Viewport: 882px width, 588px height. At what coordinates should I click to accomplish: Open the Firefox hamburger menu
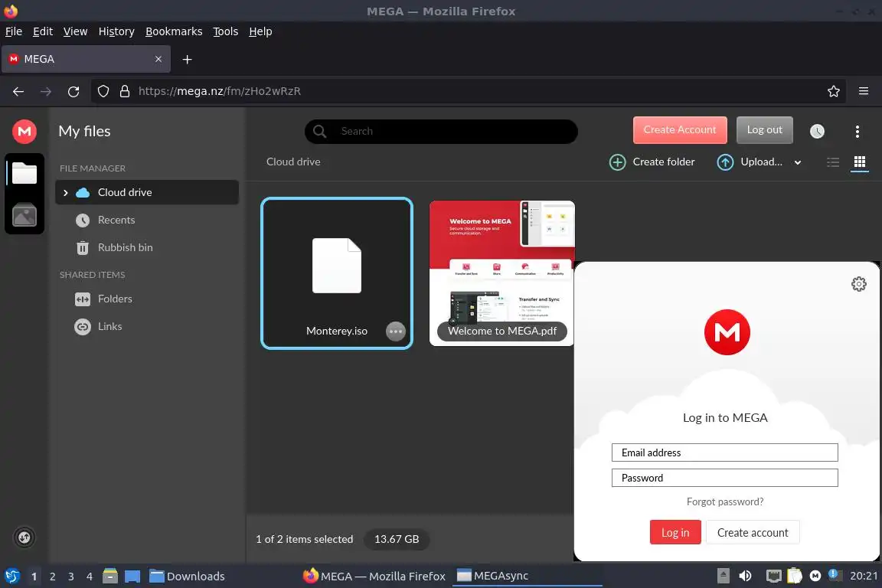(x=864, y=91)
